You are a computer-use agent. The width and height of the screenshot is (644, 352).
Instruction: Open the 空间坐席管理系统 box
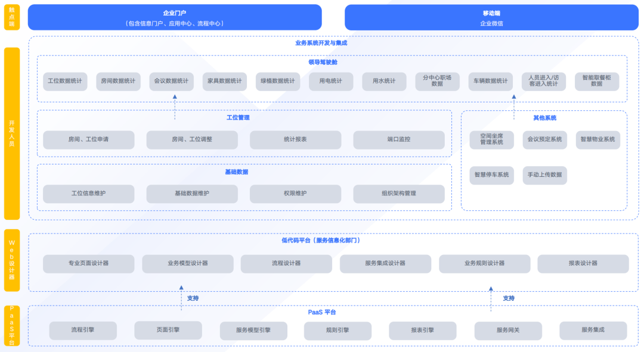[491, 139]
